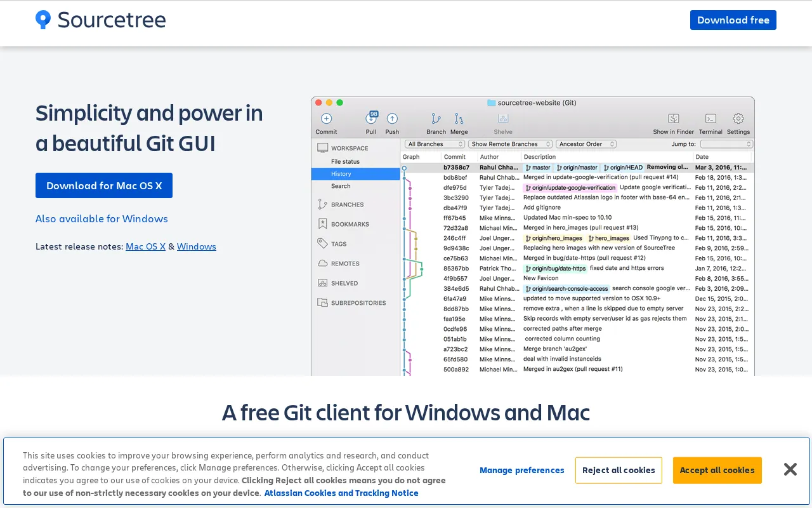Image resolution: width=812 pixels, height=508 pixels.
Task: Click the Sourcetree app screenshot image
Action: [533, 236]
